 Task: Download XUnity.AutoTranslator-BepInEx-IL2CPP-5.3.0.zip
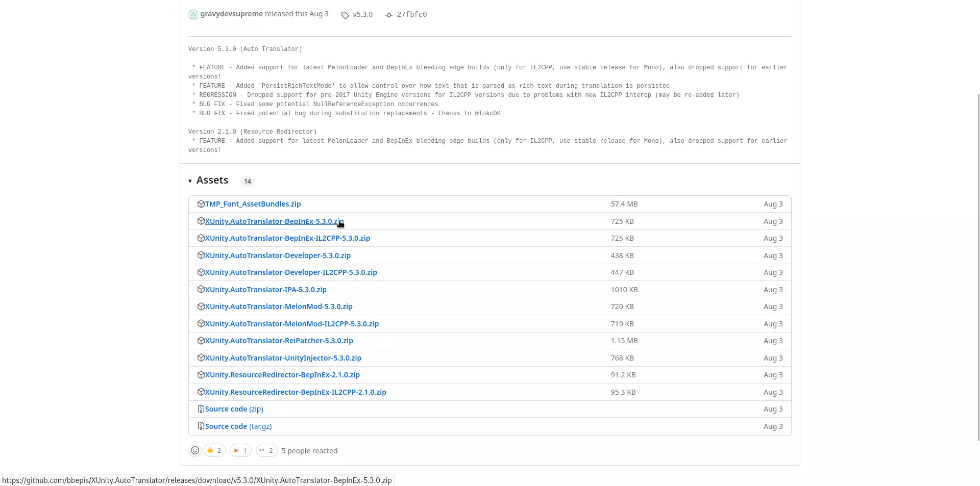[288, 238]
